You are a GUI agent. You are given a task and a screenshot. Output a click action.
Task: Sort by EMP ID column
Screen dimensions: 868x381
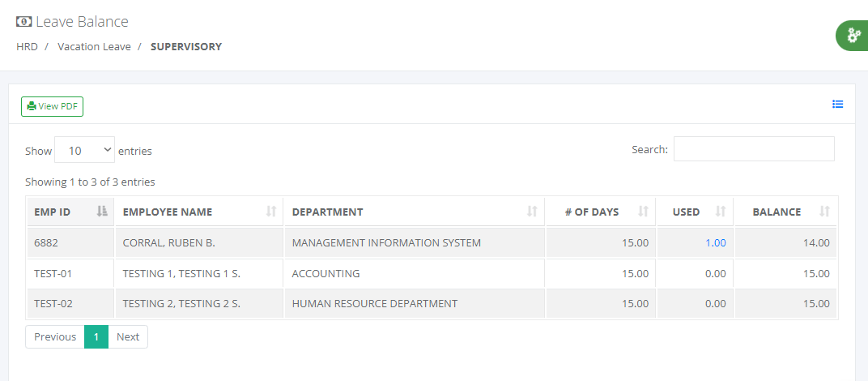pyautogui.click(x=70, y=212)
